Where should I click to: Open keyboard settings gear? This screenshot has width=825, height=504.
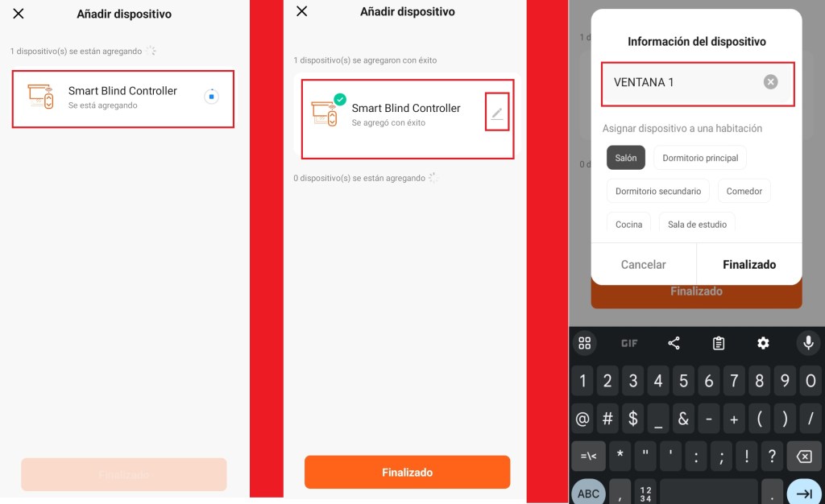[763, 343]
